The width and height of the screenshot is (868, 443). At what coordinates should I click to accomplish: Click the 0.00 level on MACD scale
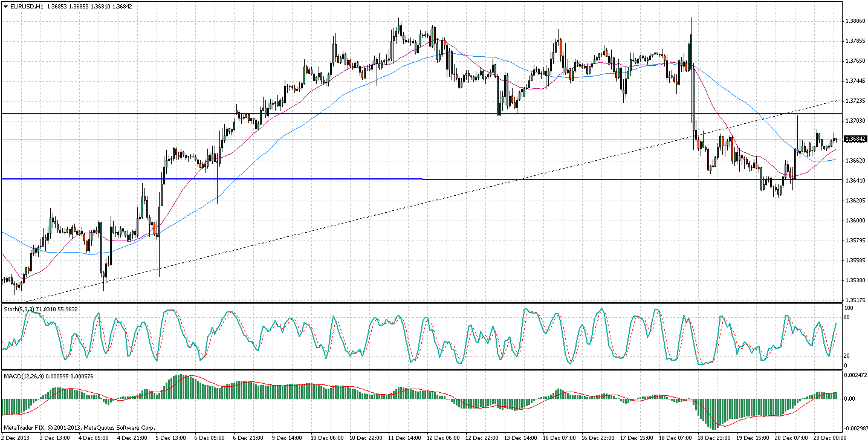(849, 399)
